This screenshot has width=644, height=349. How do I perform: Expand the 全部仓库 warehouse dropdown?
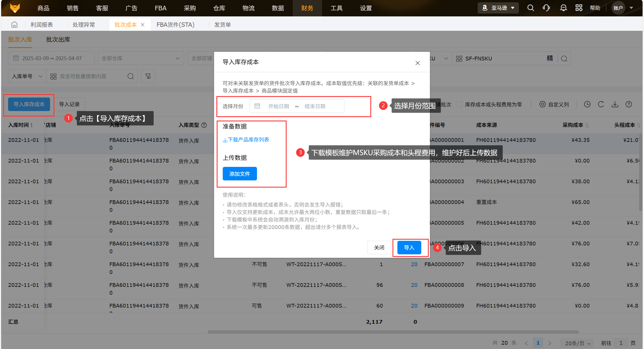pos(141,58)
